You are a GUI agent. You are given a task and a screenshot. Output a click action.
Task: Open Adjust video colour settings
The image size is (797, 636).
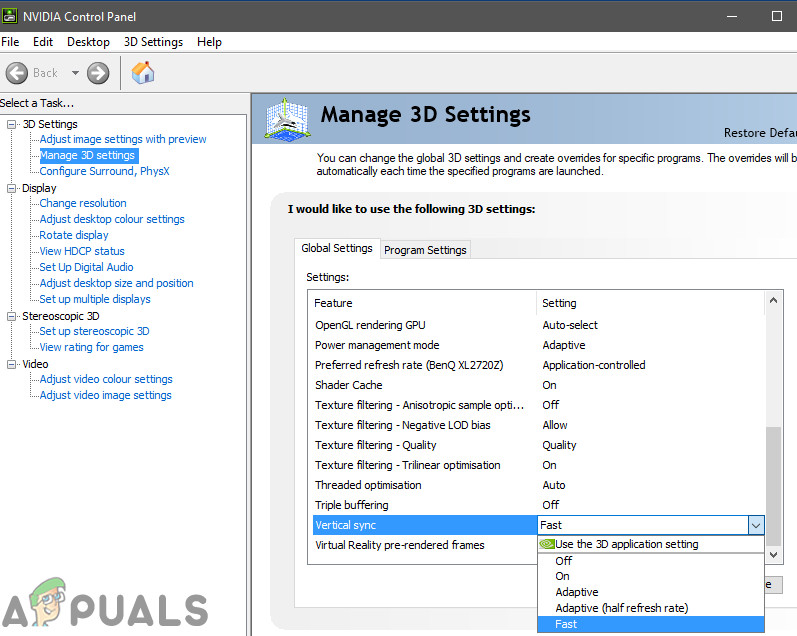(106, 379)
